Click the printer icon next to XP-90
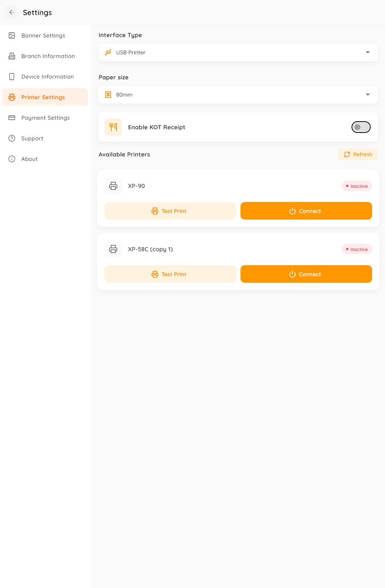Image resolution: width=385 pixels, height=588 pixels. (x=113, y=186)
